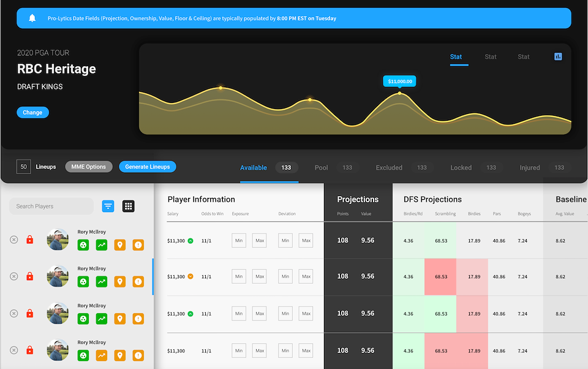Click the green ball icon in the fourth player row
This screenshot has height=369, width=588.
(83, 356)
